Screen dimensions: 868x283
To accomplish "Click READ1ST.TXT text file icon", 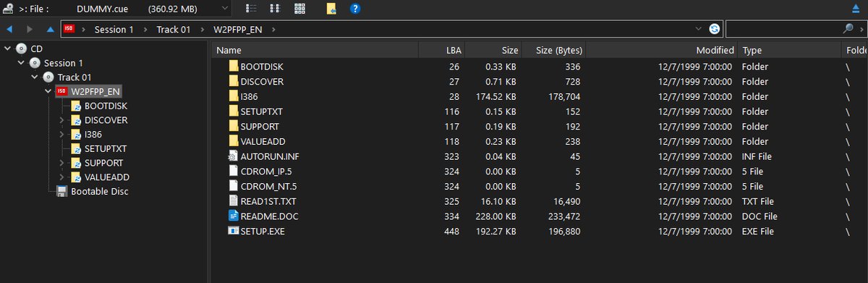I will click(233, 201).
